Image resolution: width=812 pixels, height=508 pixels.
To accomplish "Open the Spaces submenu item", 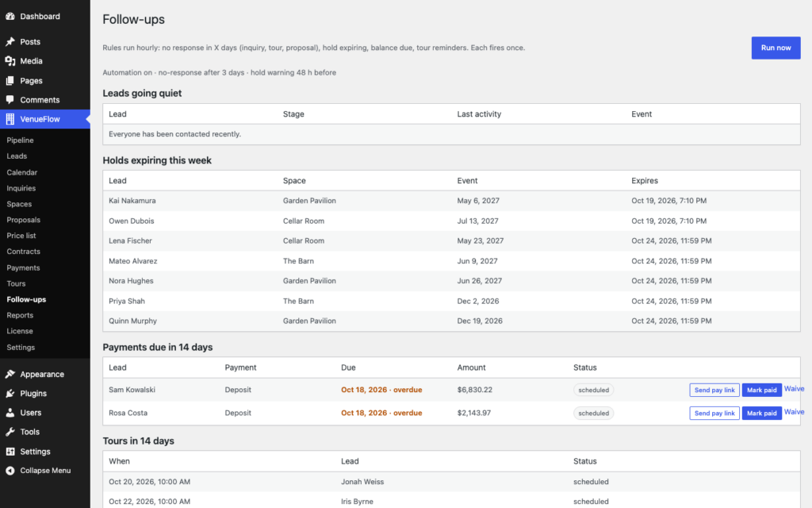I will click(19, 204).
